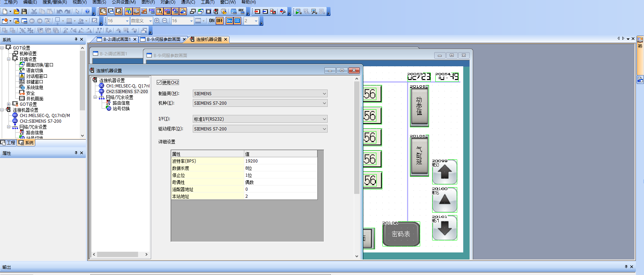Image resolution: width=644 pixels, height=275 pixels.
Task: Select CH1:MELSEC-Q in the dialog tree
Action: 128,86
